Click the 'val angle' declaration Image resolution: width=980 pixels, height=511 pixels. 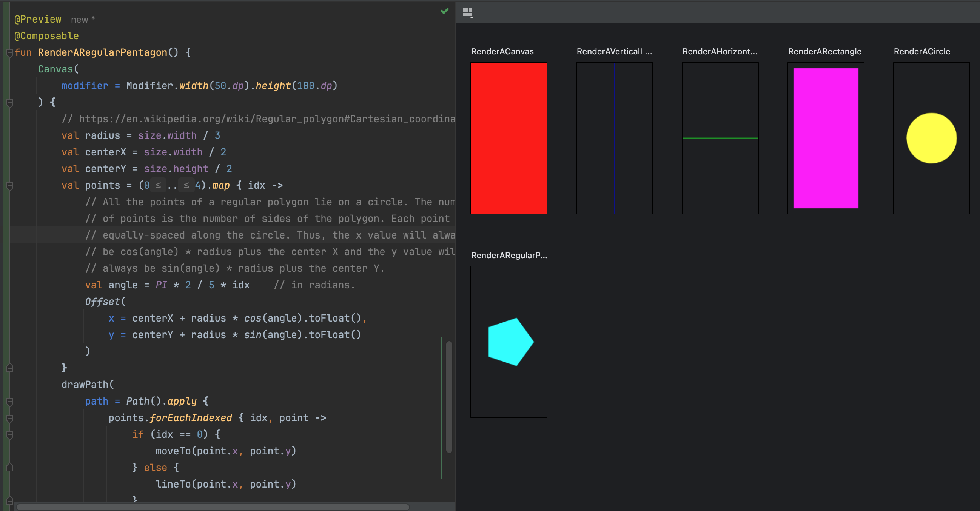pos(167,285)
